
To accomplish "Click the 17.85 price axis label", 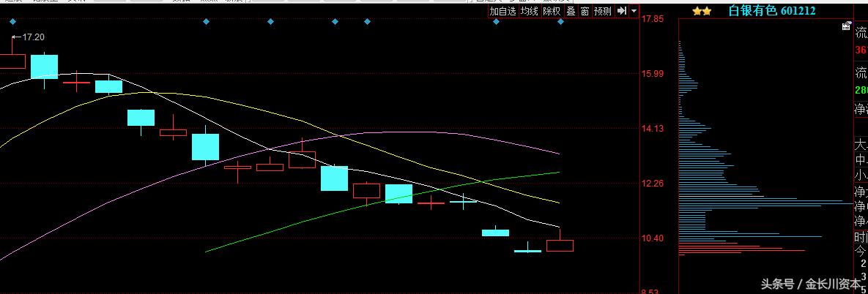I will click(652, 19).
